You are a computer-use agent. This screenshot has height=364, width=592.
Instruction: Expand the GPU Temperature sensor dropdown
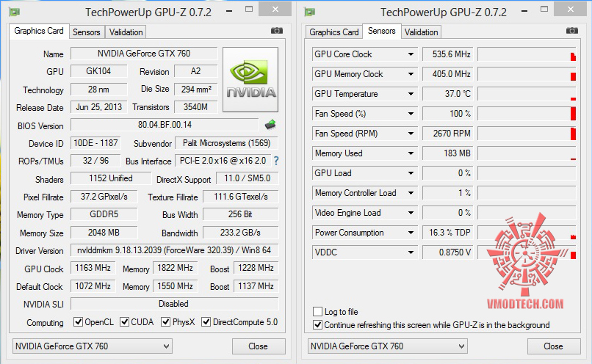(x=411, y=94)
